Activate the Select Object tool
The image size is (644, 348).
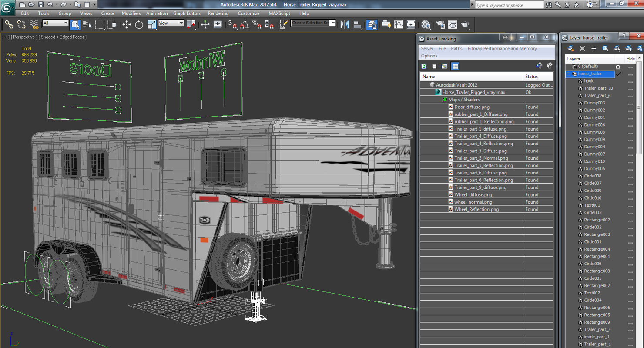pos(75,24)
